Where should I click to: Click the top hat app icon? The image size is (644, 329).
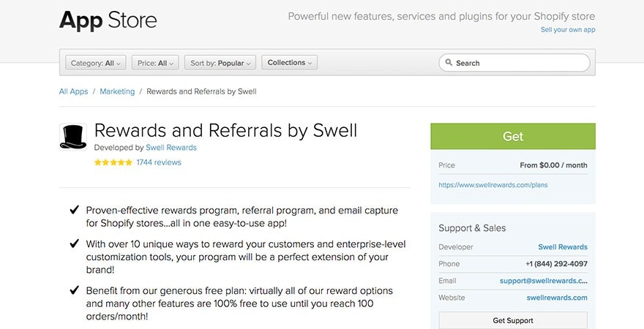[x=73, y=137]
